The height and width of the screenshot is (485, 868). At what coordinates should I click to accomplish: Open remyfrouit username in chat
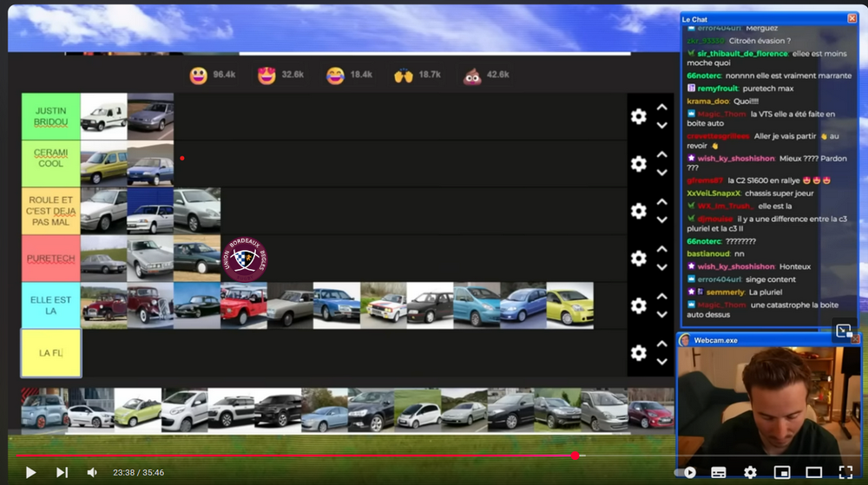click(718, 88)
